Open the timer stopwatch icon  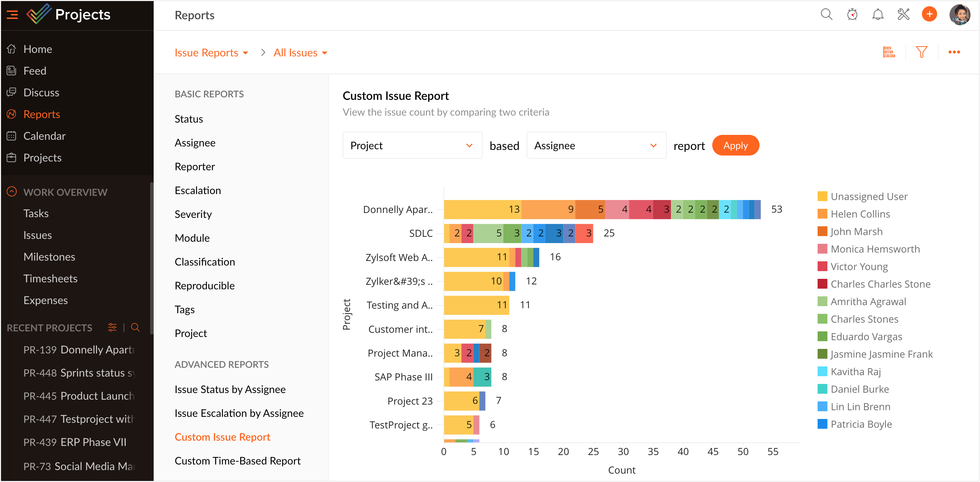852,15
